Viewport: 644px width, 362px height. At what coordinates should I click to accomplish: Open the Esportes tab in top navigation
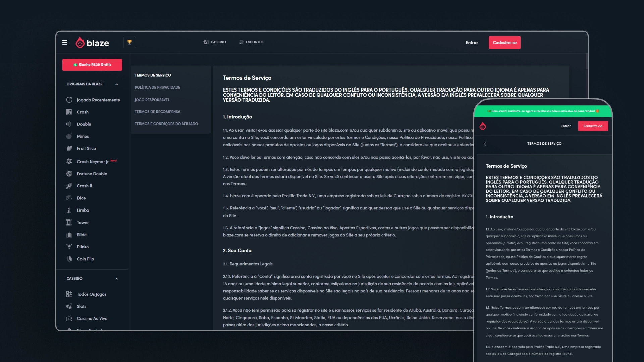[251, 42]
